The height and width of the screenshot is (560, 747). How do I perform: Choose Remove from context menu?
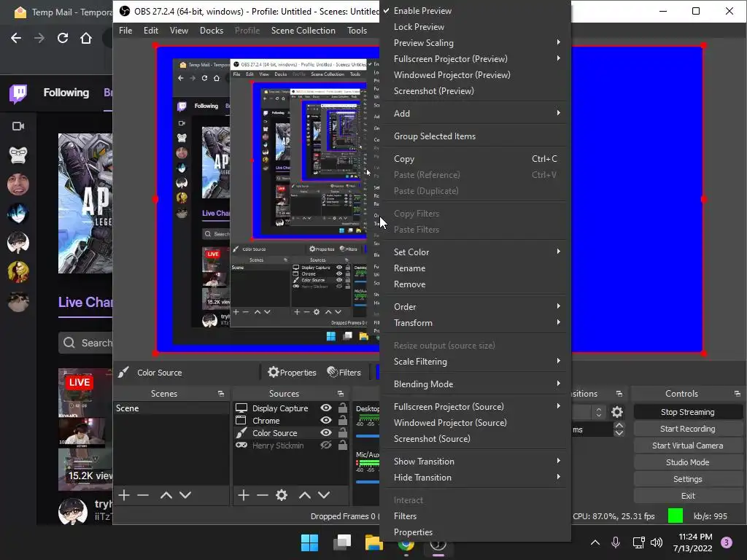pyautogui.click(x=475, y=284)
